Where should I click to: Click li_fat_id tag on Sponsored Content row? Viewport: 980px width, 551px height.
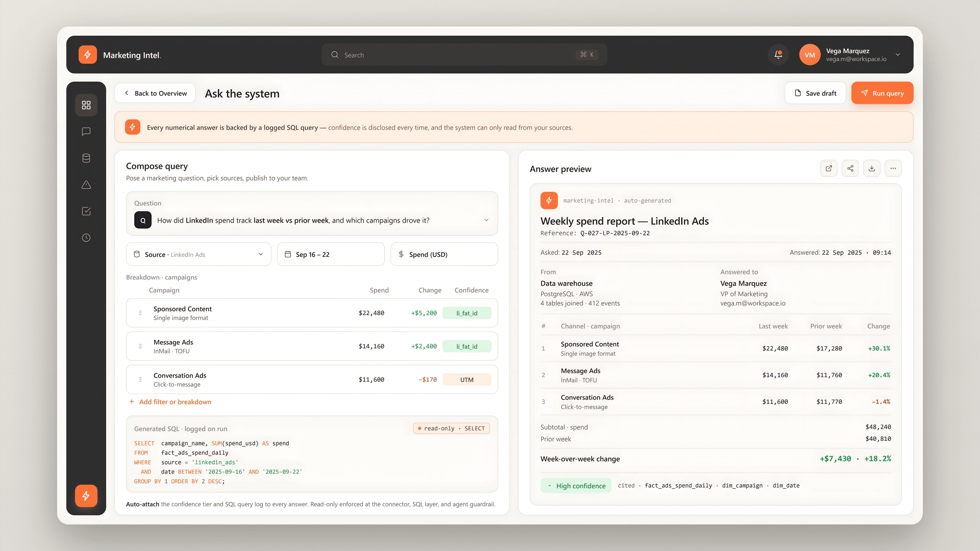[467, 313]
